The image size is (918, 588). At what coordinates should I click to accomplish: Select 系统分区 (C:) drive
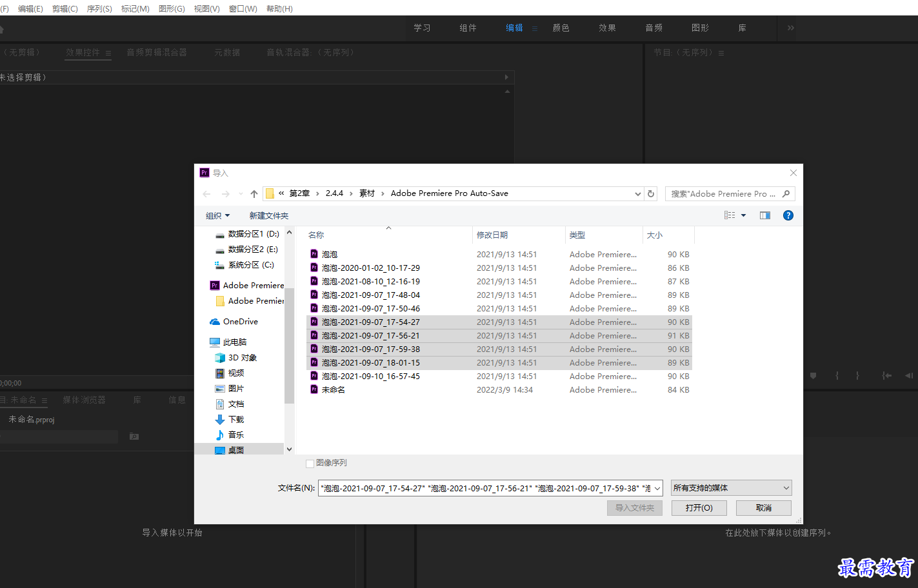point(244,264)
